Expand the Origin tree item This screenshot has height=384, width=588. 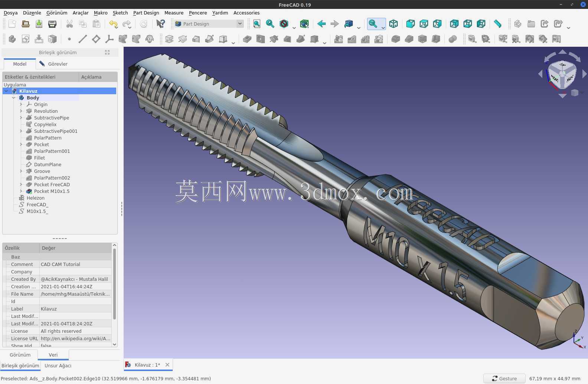point(21,104)
